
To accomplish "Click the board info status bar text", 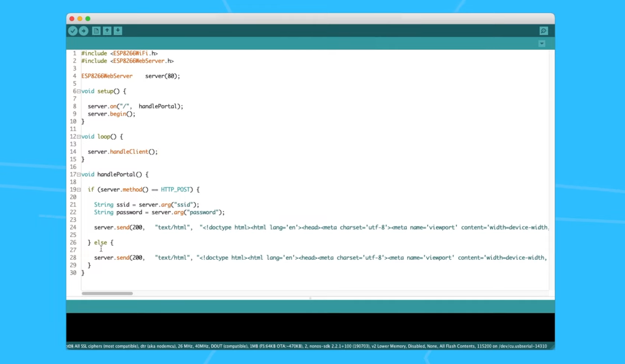I will (309, 346).
